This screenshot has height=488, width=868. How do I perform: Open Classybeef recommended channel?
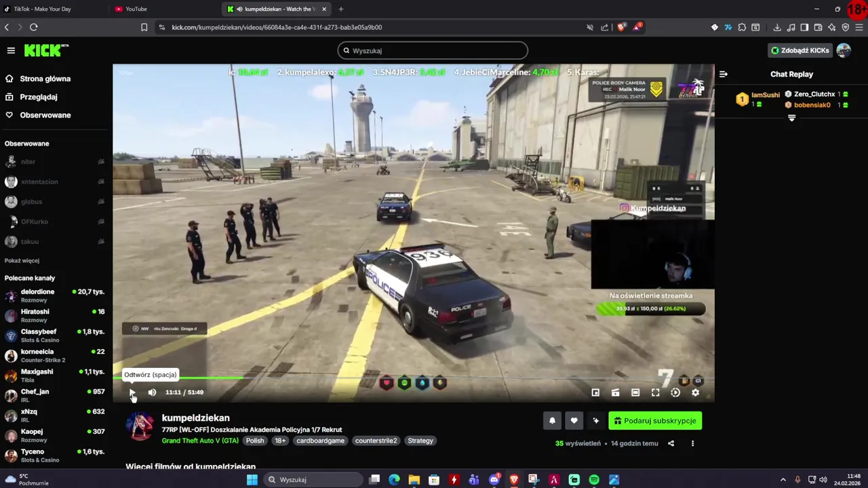(54, 335)
